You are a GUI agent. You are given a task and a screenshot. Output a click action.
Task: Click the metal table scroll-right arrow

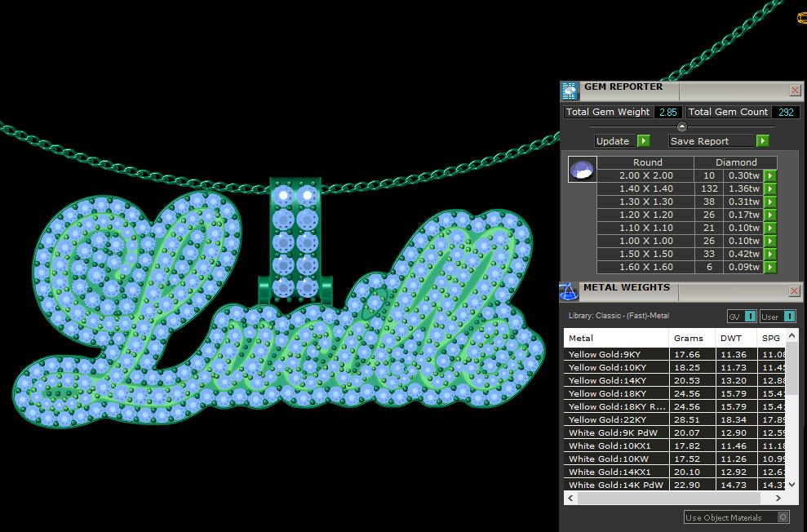click(778, 498)
